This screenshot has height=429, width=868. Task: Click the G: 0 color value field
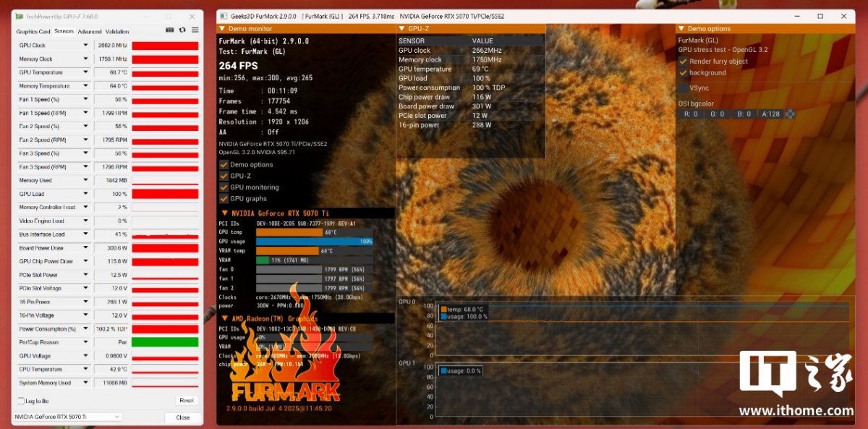(718, 114)
